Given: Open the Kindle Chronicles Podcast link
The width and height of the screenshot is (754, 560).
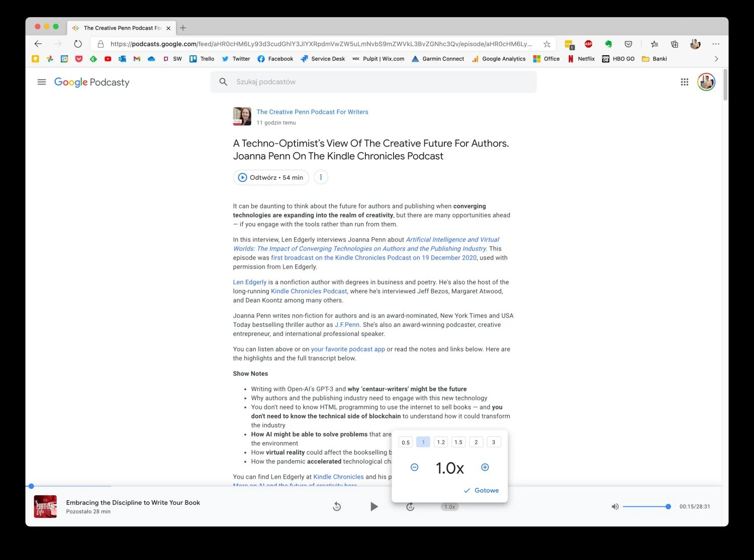Looking at the screenshot, I should pyautogui.click(x=309, y=291).
